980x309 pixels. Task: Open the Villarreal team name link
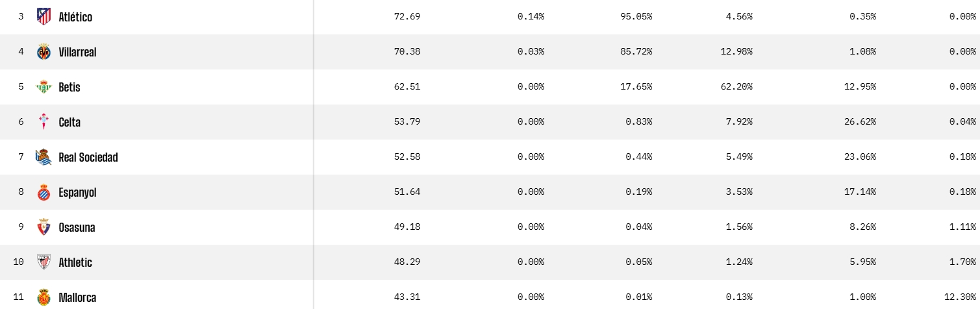[x=77, y=52]
